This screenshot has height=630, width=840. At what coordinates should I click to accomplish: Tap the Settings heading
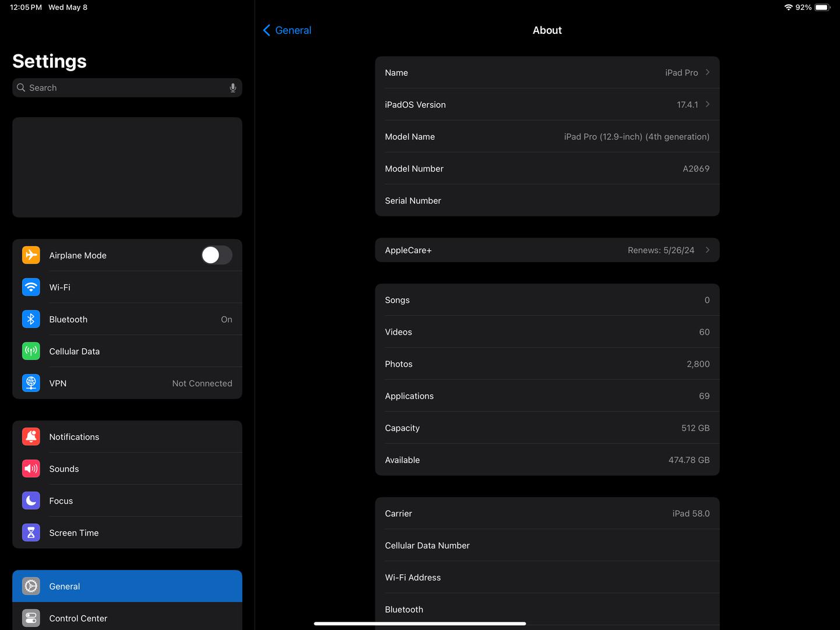coord(50,61)
